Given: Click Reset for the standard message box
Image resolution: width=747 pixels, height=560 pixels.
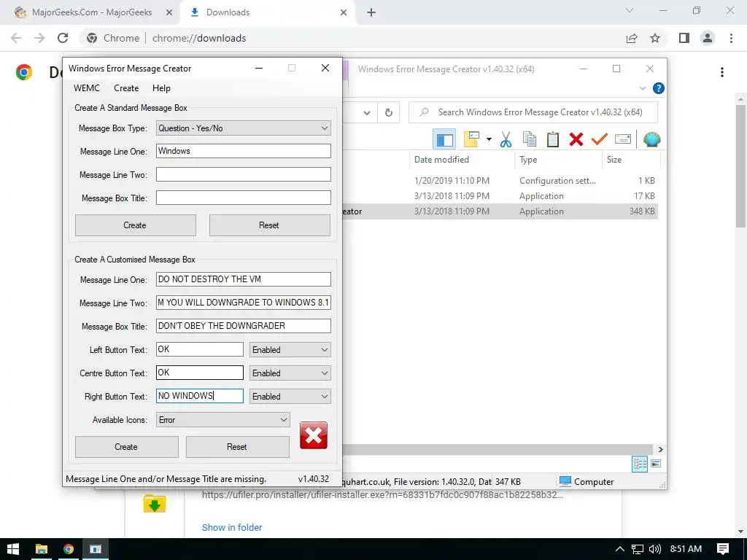Looking at the screenshot, I should click(270, 225).
